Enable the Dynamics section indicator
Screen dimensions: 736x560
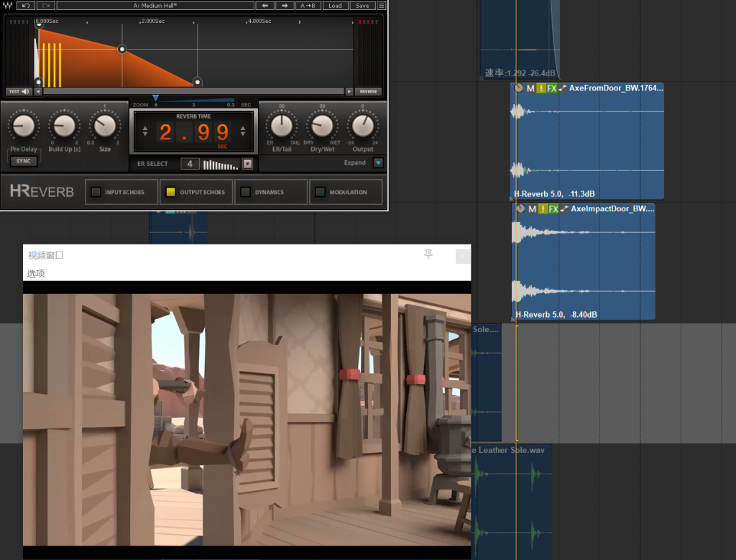[245, 191]
